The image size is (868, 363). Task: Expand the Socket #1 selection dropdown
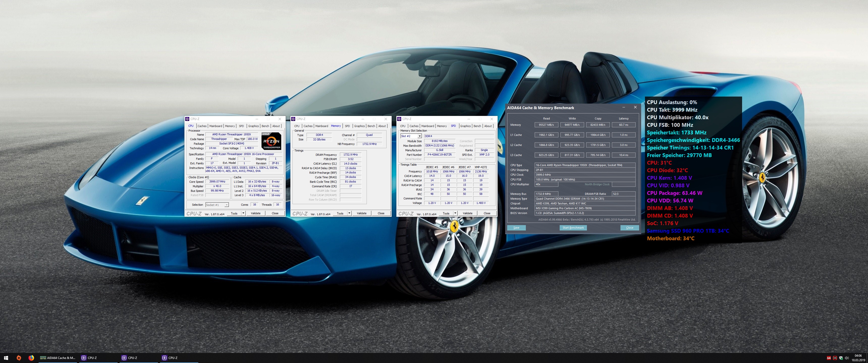click(226, 205)
